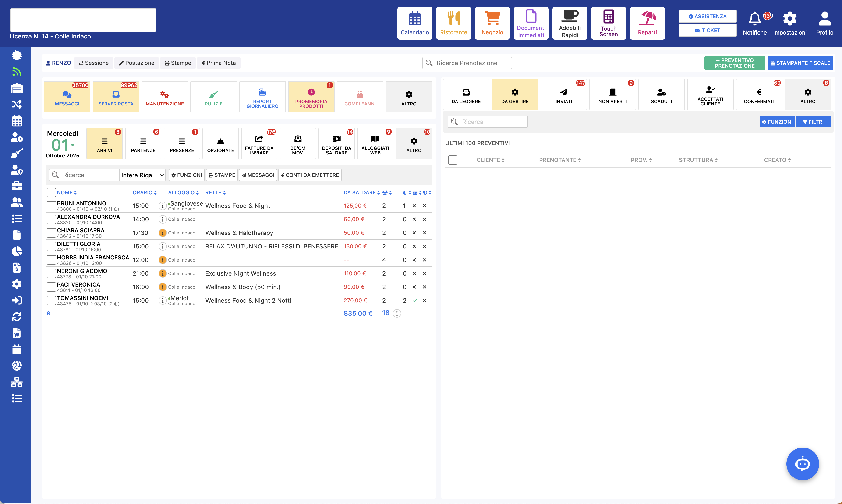Tick the checkbox for PACI VERONICA
The height and width of the screenshot is (504, 842).
point(51,287)
